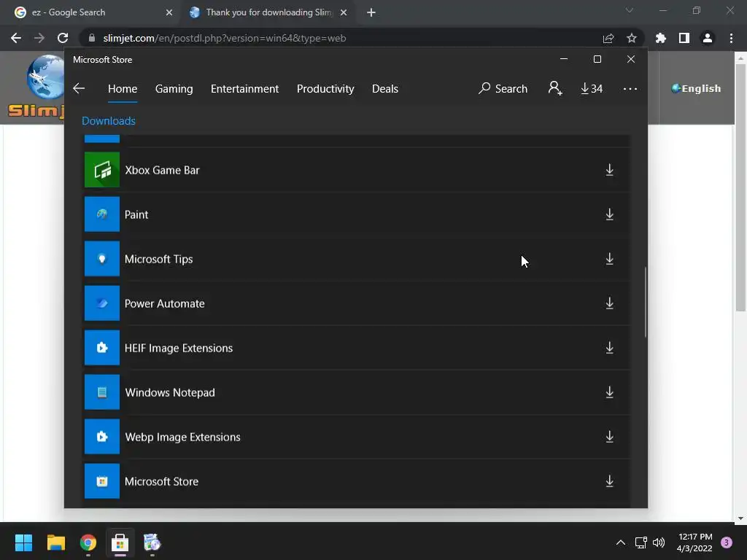
Task: Open Chrome profile avatar menu
Action: [708, 38]
